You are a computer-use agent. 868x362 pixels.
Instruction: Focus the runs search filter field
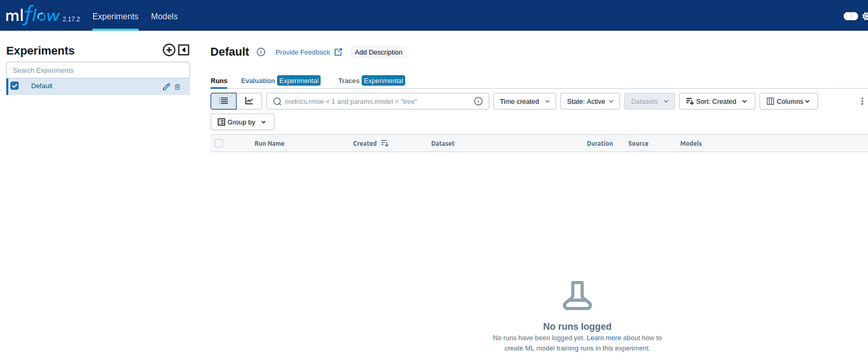[x=378, y=101]
